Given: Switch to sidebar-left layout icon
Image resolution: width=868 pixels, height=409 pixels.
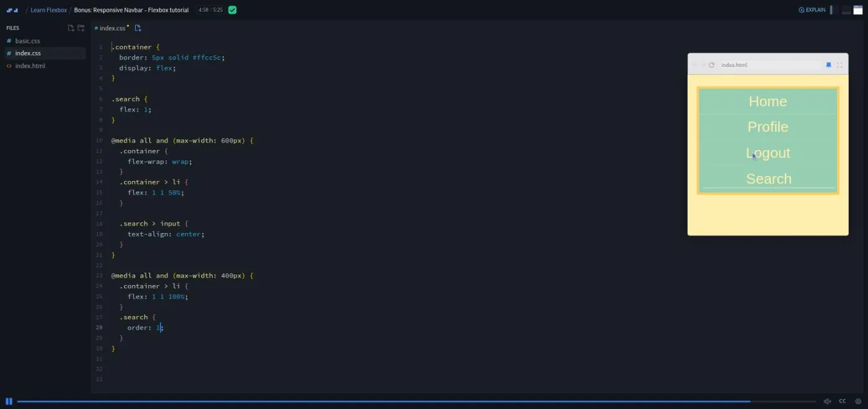Looking at the screenshot, I should pos(834,10).
